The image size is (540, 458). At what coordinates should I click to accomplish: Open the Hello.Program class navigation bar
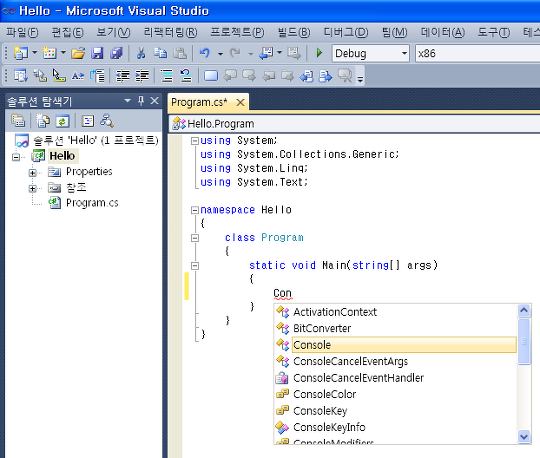pyautogui.click(x=355, y=124)
